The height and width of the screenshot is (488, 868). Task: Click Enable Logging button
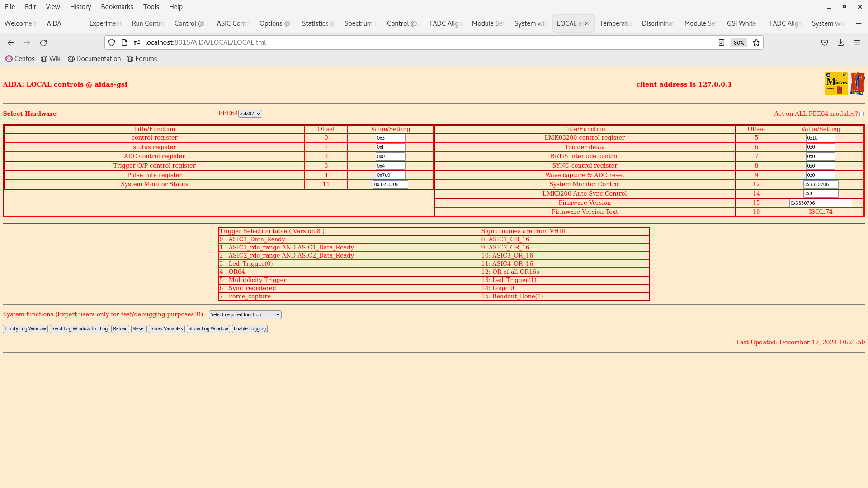pos(249,328)
